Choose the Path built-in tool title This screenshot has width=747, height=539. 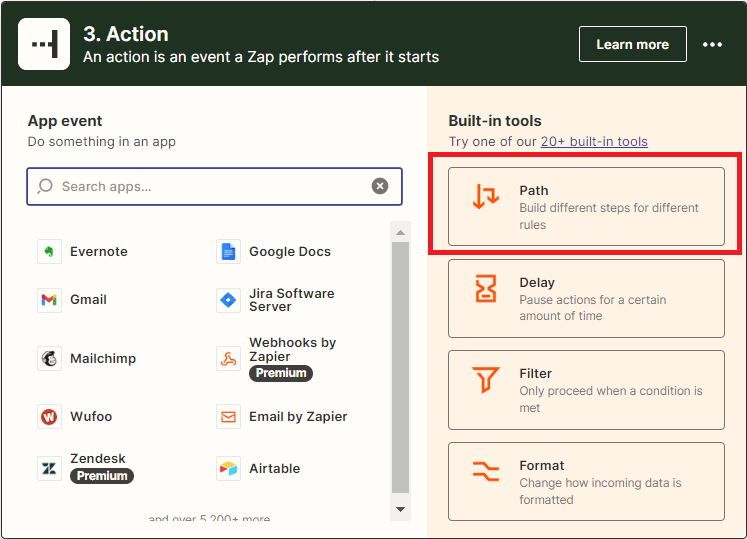tap(534, 191)
